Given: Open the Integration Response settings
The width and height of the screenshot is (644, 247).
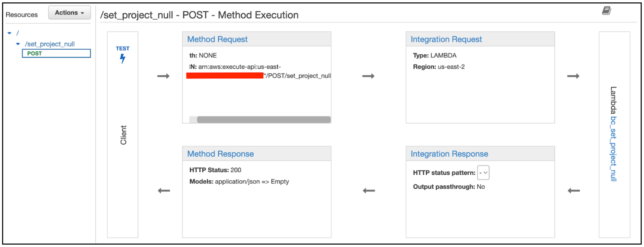Looking at the screenshot, I should pyautogui.click(x=449, y=154).
